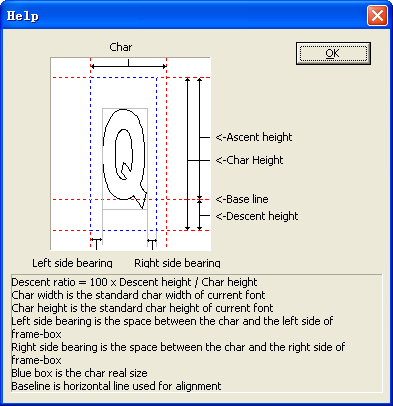Click the Base line label
Viewport: 393px width, 406px height.
click(x=242, y=199)
